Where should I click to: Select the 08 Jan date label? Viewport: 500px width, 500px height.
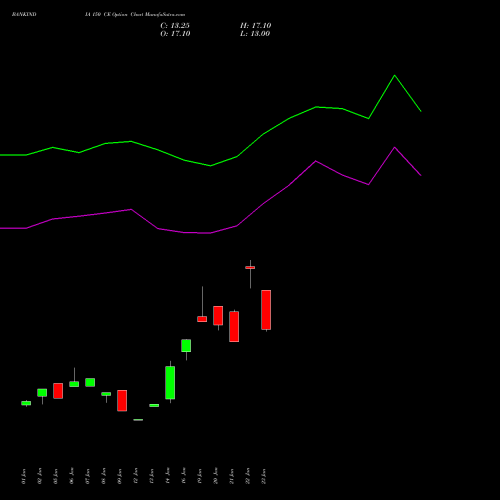click(104, 476)
